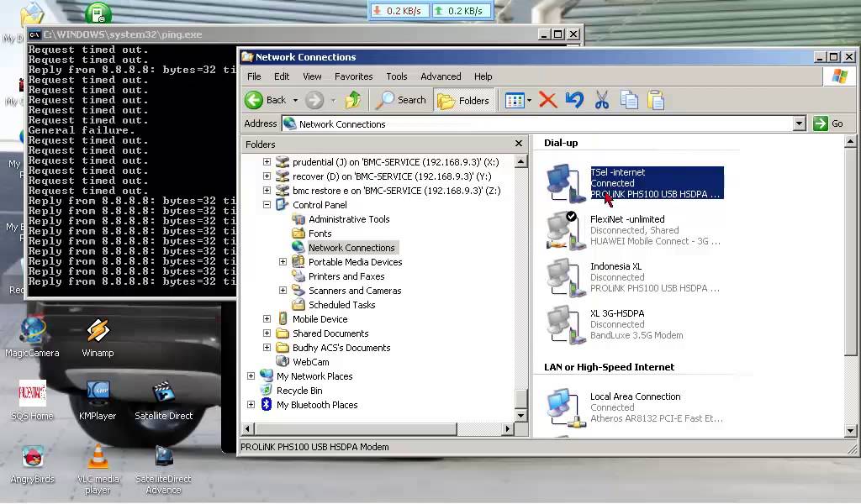Viewport: 861px width, 504px height.
Task: Click the Forward arrow in the toolbar
Action: pos(314,100)
